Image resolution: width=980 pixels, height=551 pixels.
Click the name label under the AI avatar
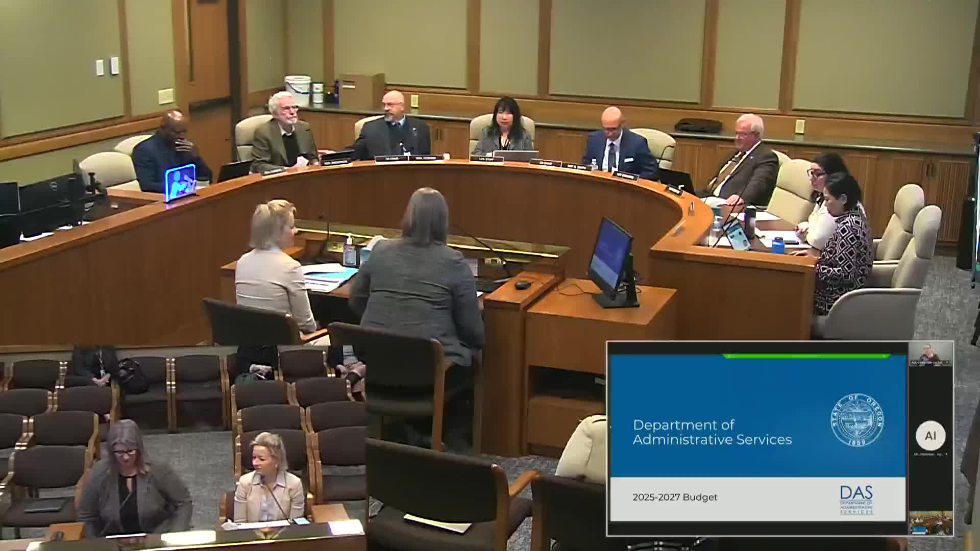click(930, 454)
